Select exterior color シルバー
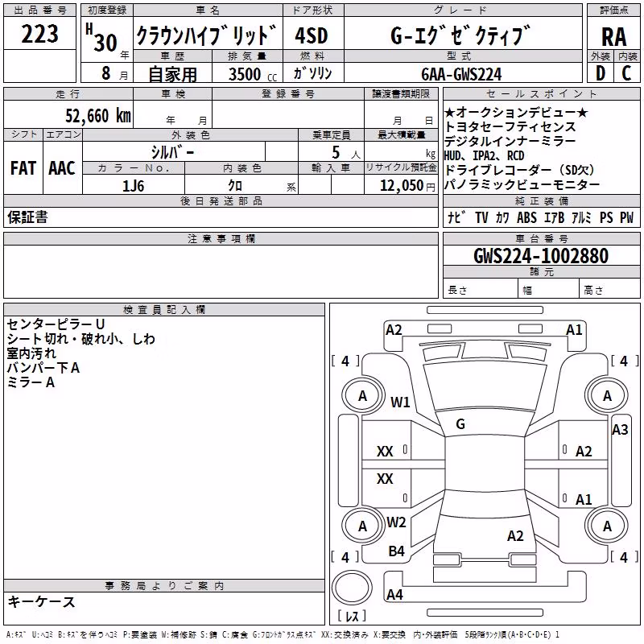The height and width of the screenshot is (644, 644). [x=172, y=152]
